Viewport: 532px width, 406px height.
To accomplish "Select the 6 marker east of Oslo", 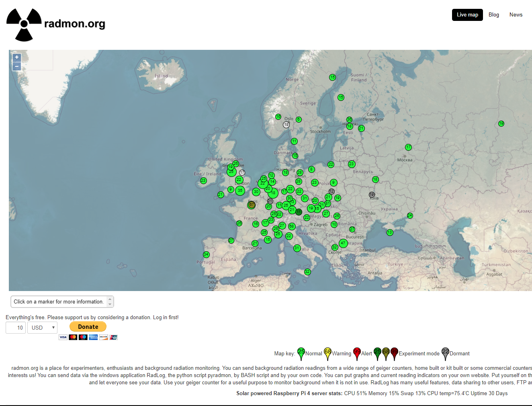I will pyautogui.click(x=299, y=119).
